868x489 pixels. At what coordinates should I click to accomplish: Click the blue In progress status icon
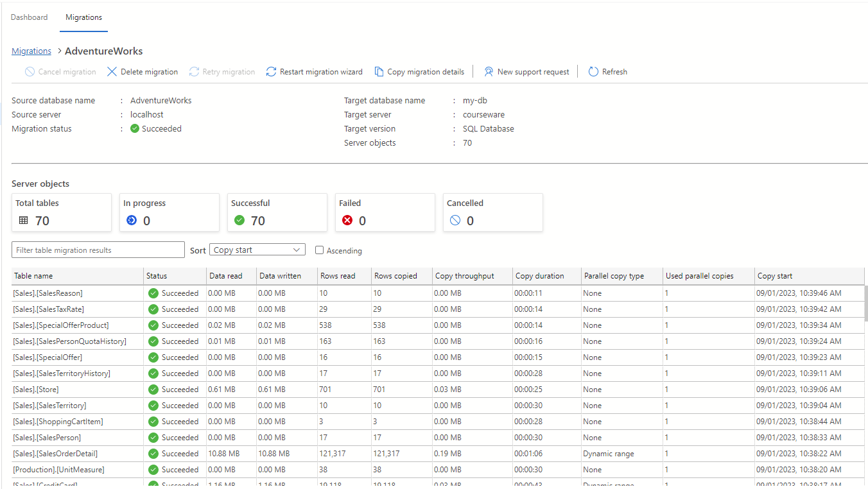click(x=130, y=219)
